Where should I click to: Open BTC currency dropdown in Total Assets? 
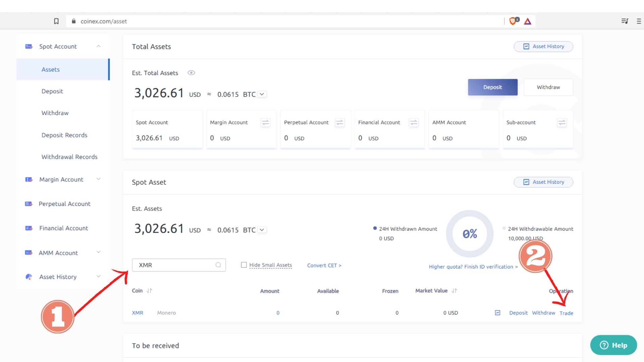[262, 94]
